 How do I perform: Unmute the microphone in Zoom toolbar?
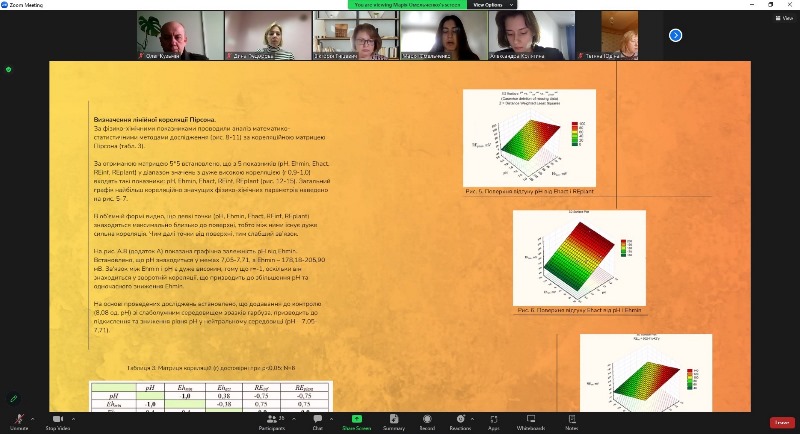coord(19,422)
